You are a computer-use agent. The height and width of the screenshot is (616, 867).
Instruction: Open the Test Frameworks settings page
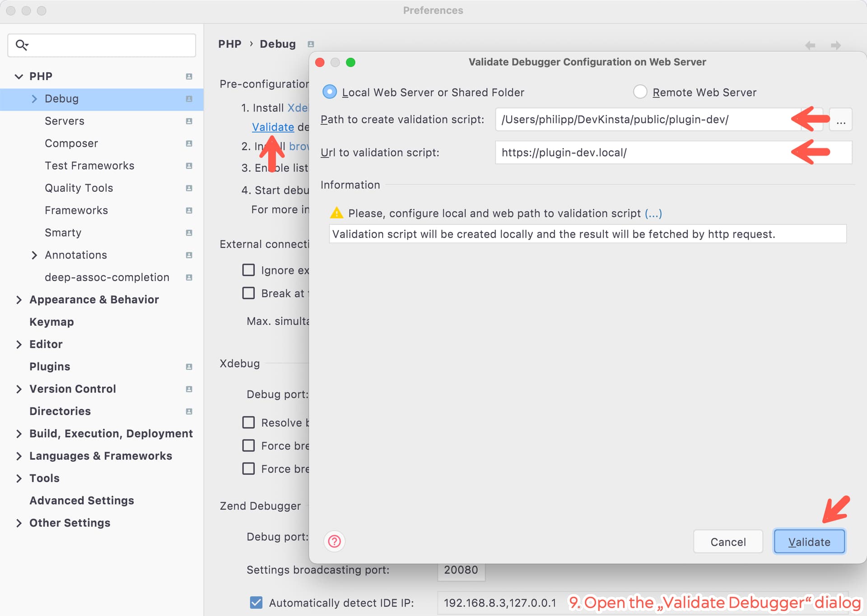pos(89,166)
